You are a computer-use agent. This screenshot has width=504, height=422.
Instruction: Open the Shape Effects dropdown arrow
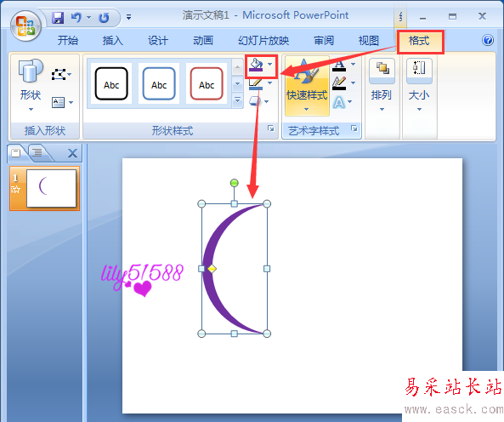click(x=267, y=101)
